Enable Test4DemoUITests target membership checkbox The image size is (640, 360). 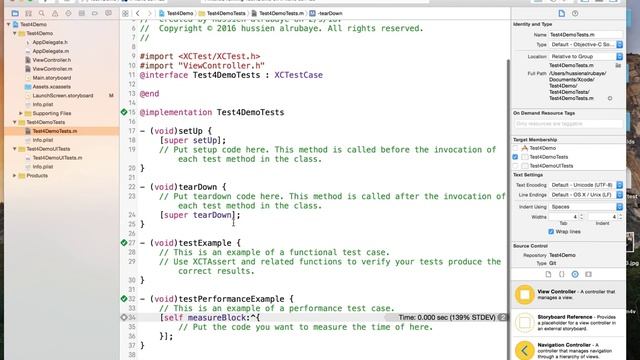515,166
